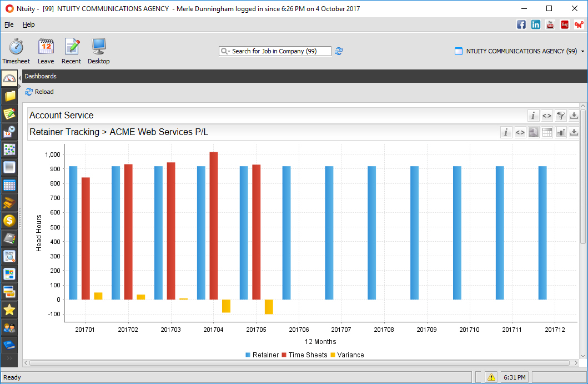Switch Retainer Tracking to table view
588x384 pixels.
click(547, 132)
